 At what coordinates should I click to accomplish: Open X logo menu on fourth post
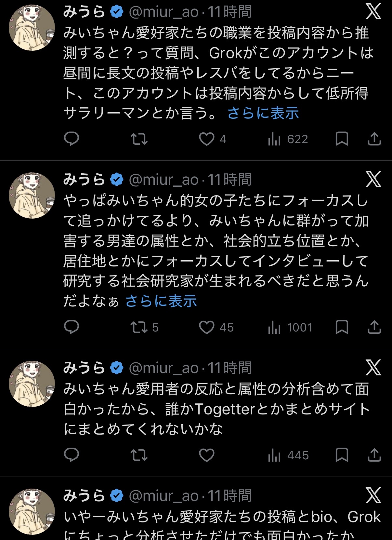(x=373, y=495)
